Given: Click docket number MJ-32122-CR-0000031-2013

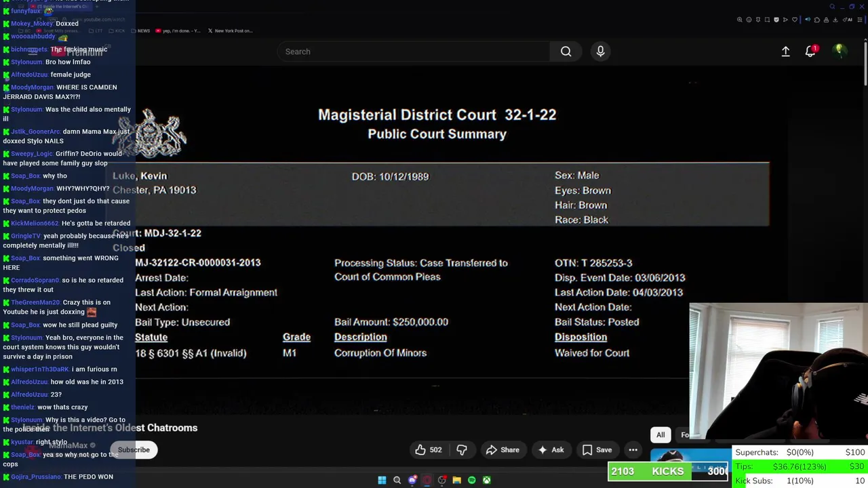Looking at the screenshot, I should pyautogui.click(x=197, y=262).
